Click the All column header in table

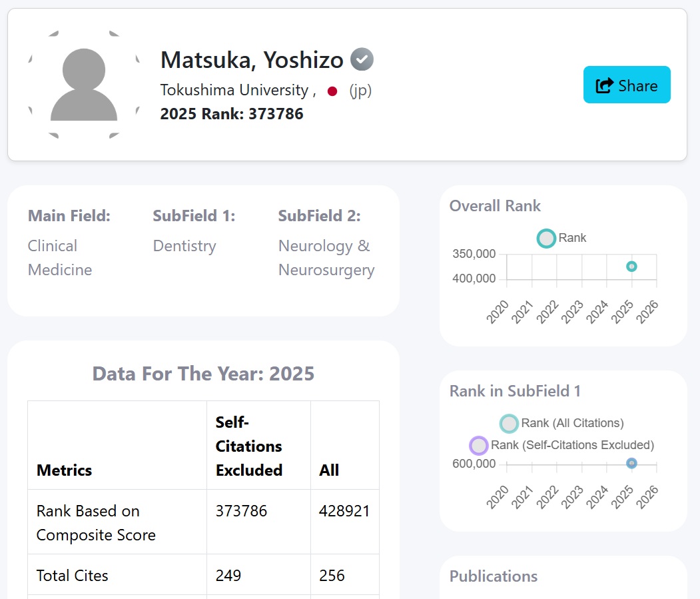pos(329,470)
